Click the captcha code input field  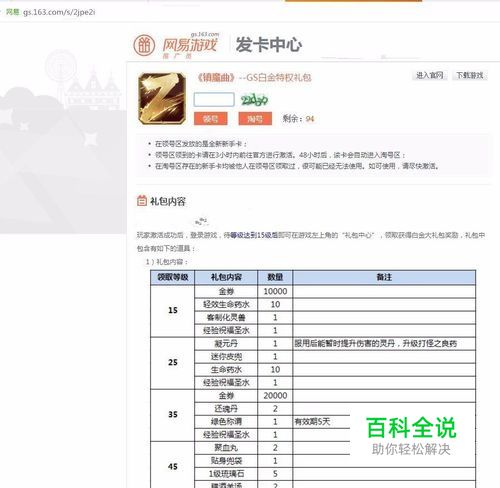(214, 100)
